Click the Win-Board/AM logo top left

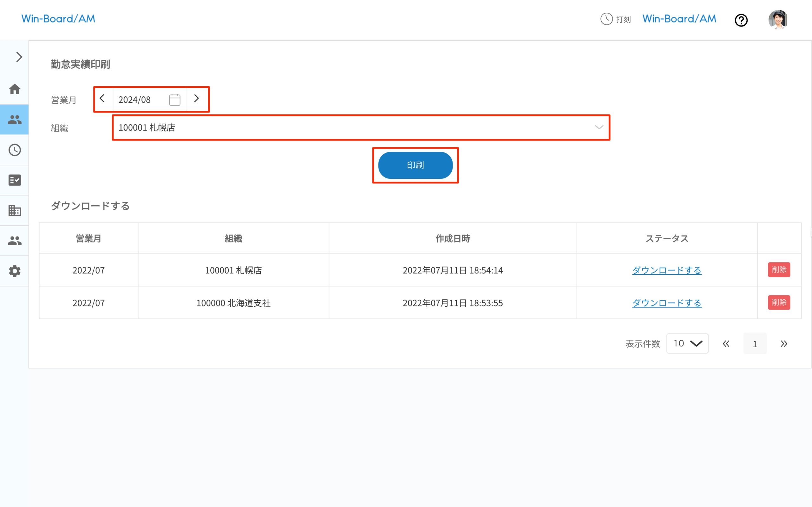coord(58,19)
